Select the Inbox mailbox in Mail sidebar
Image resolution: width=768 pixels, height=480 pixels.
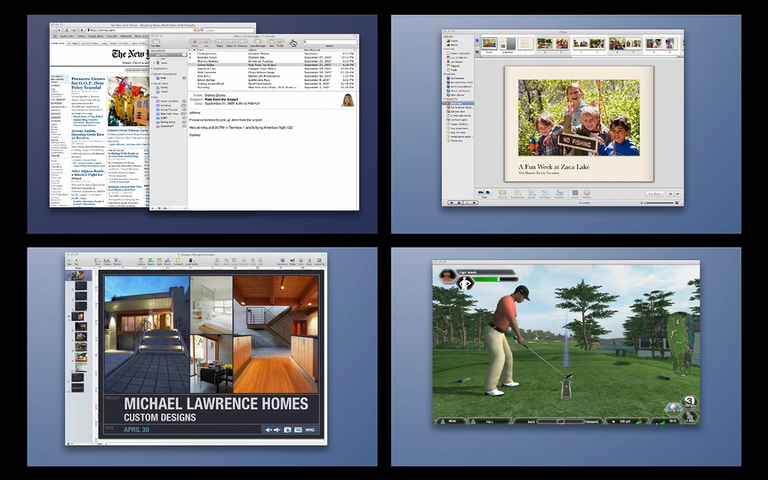(x=167, y=55)
